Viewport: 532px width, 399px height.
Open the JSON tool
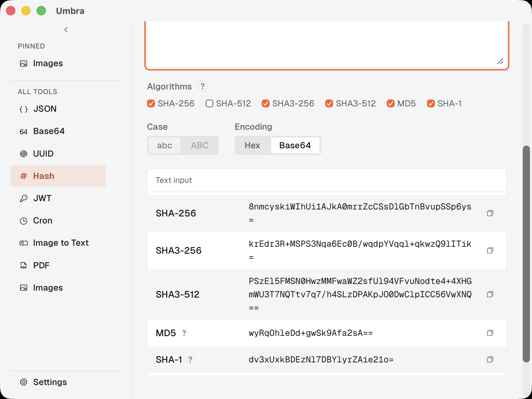point(58,109)
